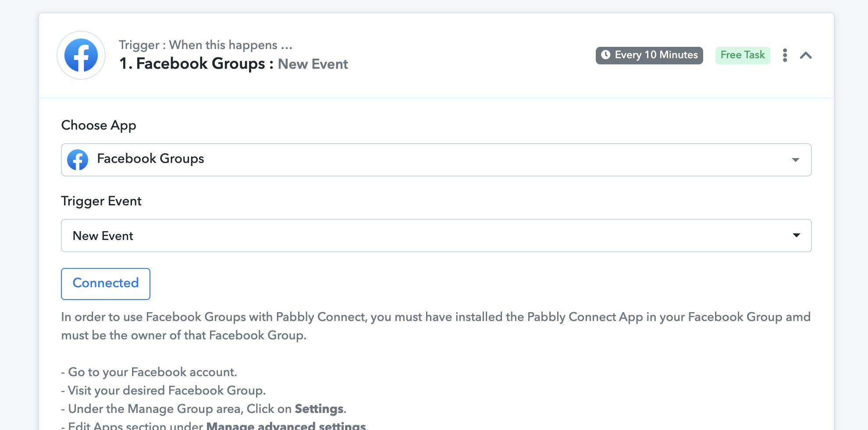Screen dimensions: 868x430
Task: Select the Facebook Groups app field
Action: click(436, 160)
